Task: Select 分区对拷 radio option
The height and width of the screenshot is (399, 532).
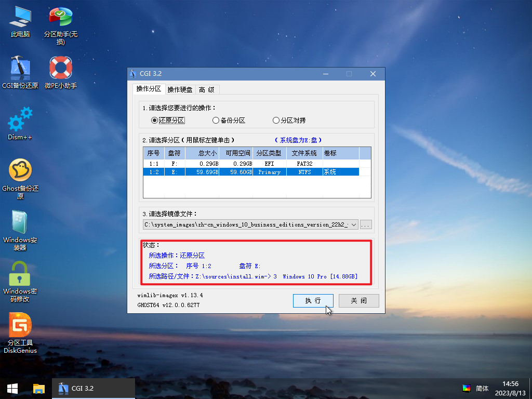Action: [276, 120]
